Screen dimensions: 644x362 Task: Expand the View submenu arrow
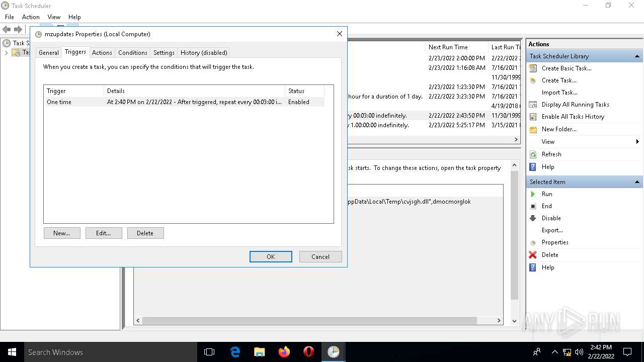(637, 142)
